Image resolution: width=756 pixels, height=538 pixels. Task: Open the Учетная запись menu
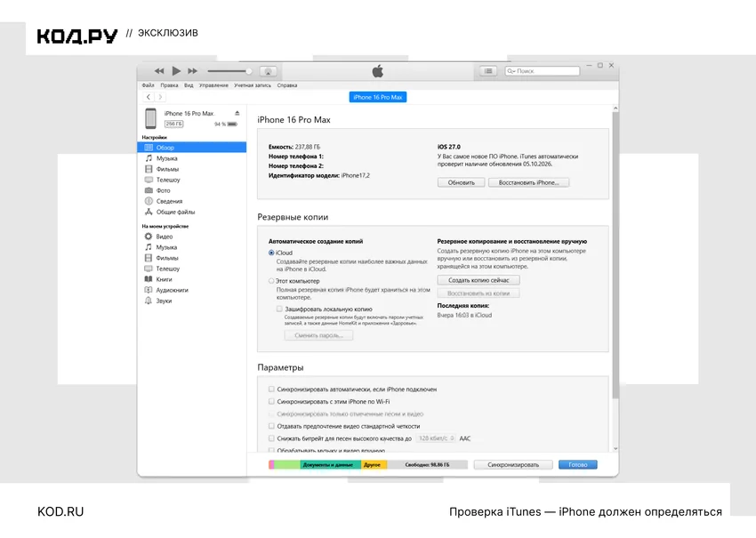tap(253, 85)
